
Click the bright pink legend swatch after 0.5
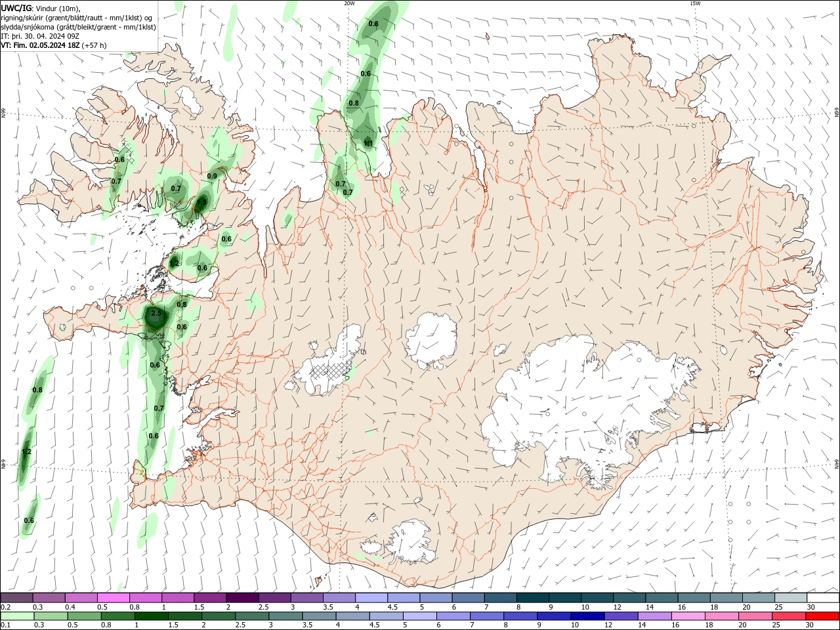[x=113, y=598]
